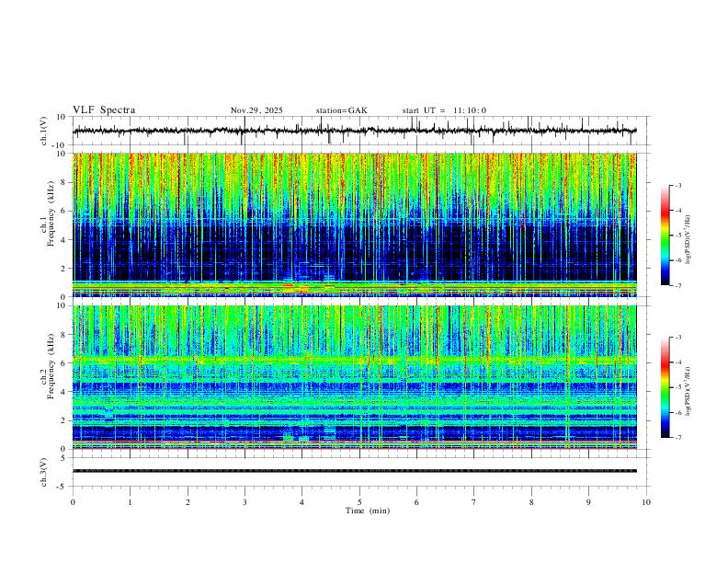Click inside the ch.1 spectrogram panel

pos(355,224)
